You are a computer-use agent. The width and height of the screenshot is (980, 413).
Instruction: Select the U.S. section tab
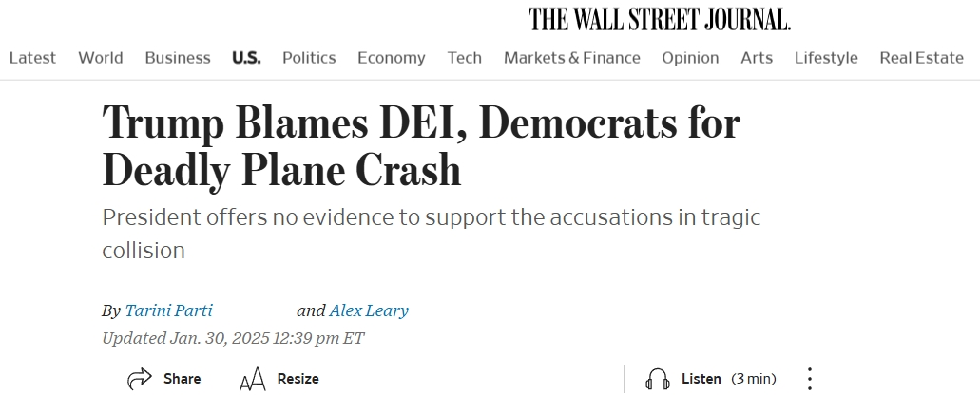point(246,58)
